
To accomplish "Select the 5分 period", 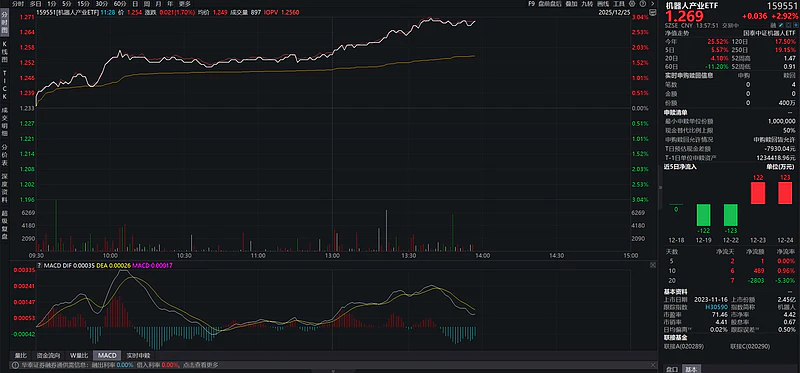I will click(x=66, y=4).
